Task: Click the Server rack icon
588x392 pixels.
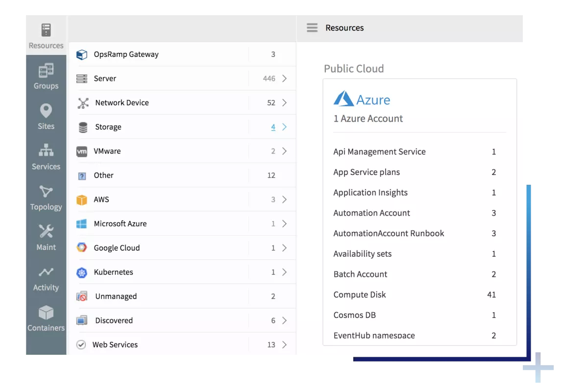Action: [82, 78]
